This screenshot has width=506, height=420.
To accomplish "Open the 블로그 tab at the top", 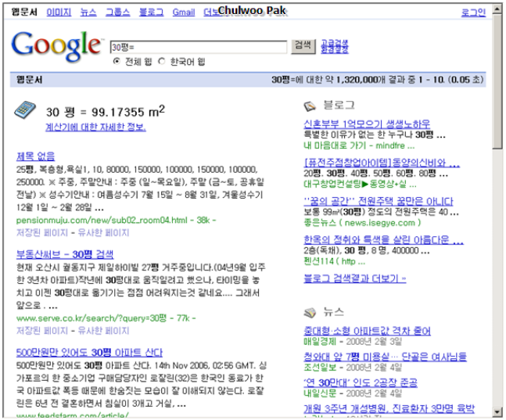I will click(x=151, y=13).
